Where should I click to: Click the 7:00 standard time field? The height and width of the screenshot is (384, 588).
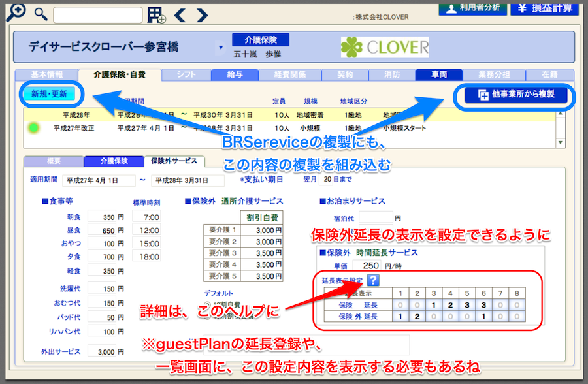pos(146,217)
